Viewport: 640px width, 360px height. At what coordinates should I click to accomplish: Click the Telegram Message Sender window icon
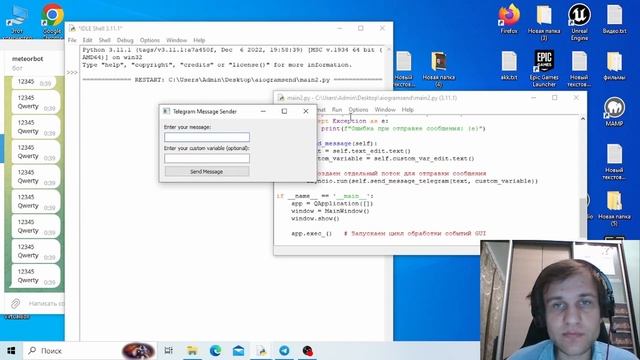click(x=166, y=111)
